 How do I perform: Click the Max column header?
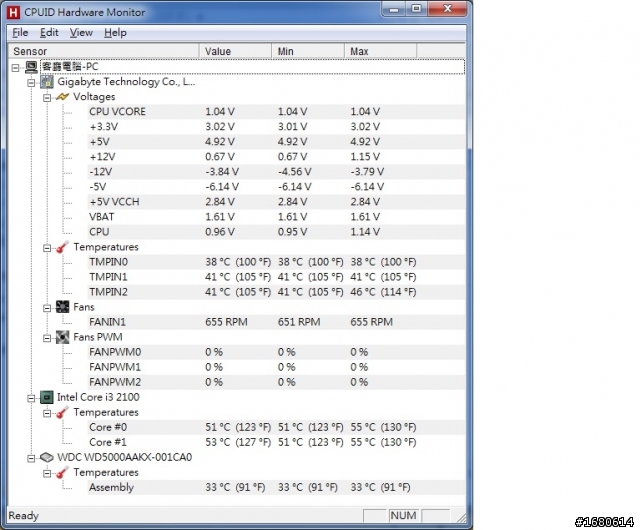click(381, 51)
